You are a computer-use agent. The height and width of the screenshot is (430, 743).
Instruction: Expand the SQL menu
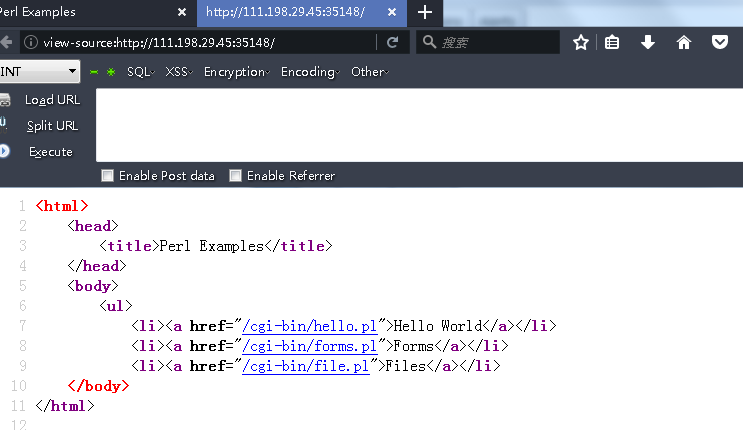[140, 72]
